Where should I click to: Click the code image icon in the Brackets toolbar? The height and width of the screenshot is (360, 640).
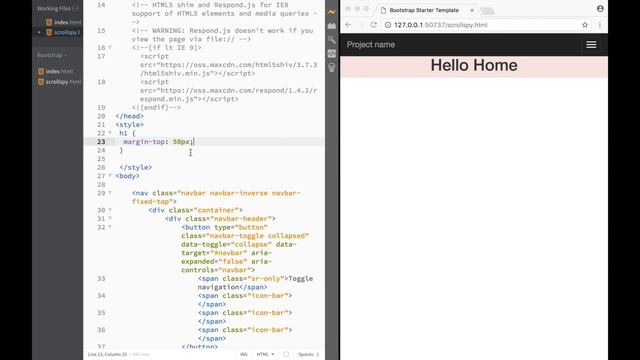[x=332, y=53]
